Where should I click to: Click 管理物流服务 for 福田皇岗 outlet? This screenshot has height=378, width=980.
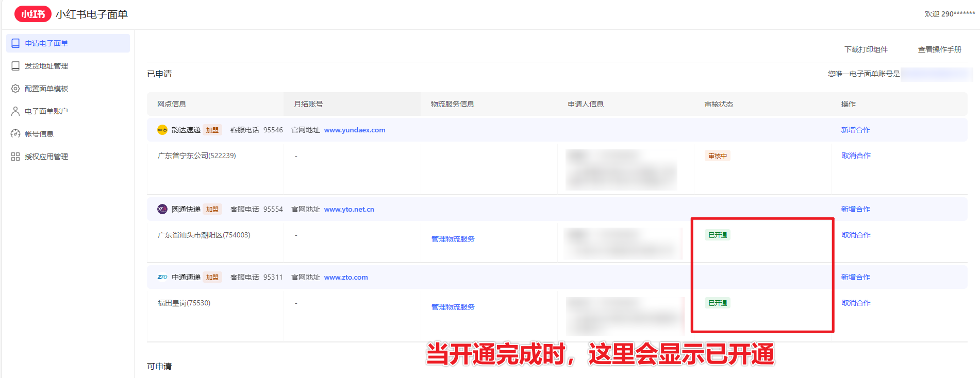453,307
